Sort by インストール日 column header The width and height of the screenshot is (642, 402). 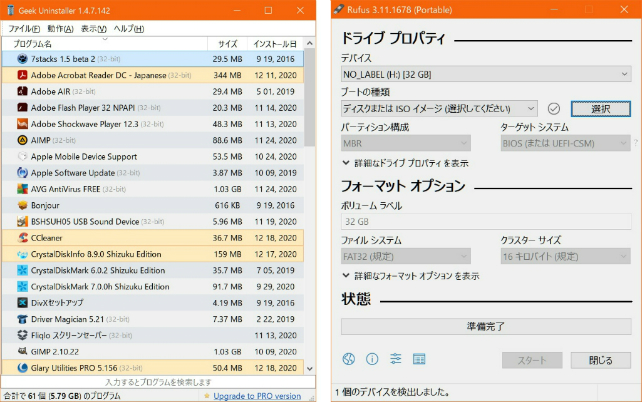276,44
